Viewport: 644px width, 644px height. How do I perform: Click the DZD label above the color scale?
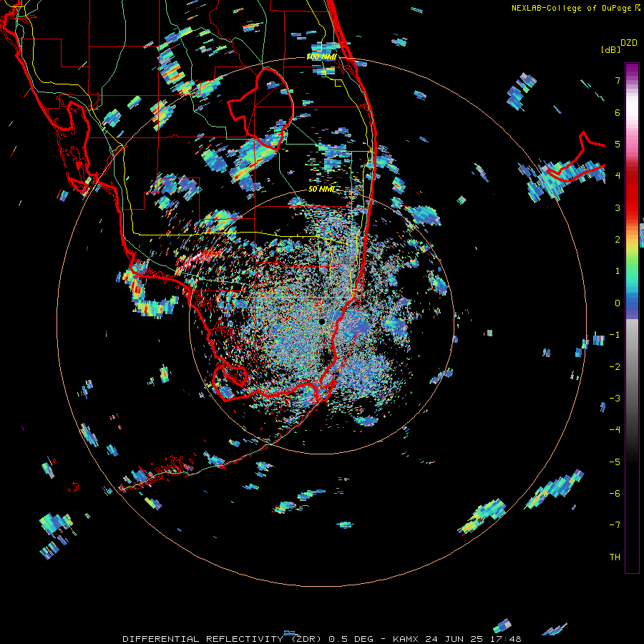point(629,43)
